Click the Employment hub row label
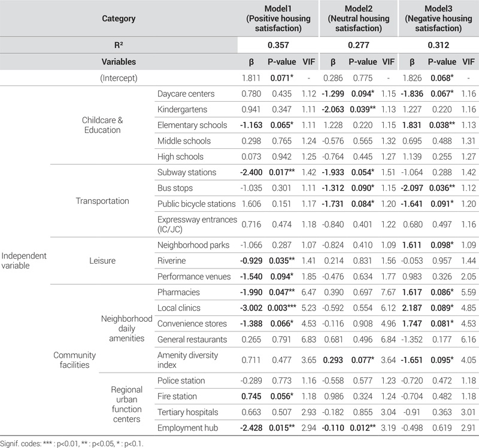This screenshot has height=448, width=479. 184,428
